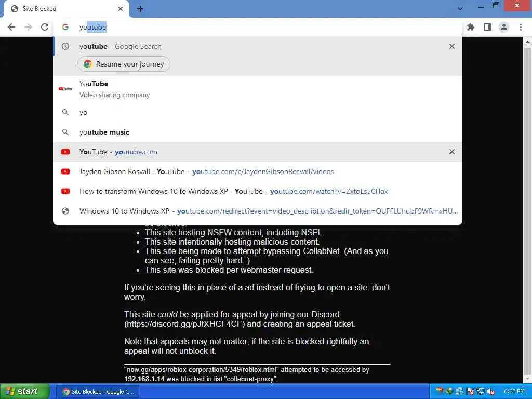
Task: Open How to transform Windows 10 suggestion
Action: click(x=258, y=191)
